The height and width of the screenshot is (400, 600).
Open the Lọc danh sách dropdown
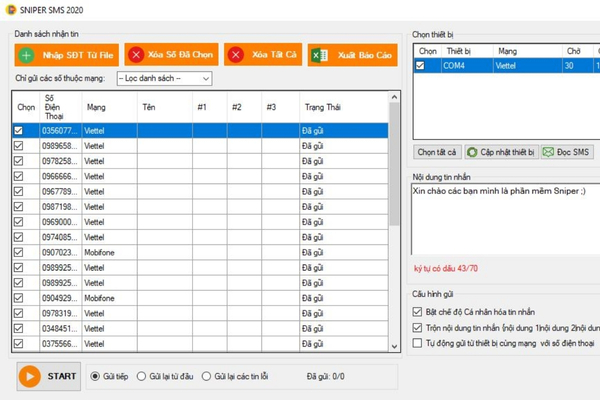[x=164, y=78]
